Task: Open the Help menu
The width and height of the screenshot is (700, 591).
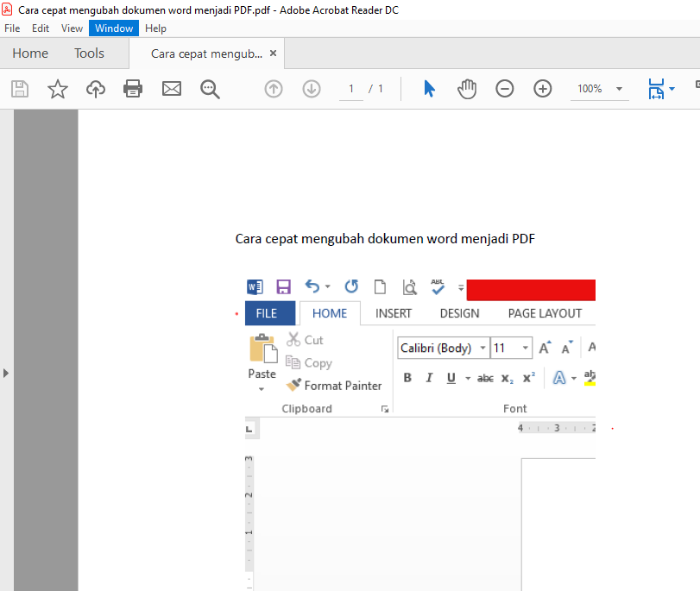Action: pos(155,28)
